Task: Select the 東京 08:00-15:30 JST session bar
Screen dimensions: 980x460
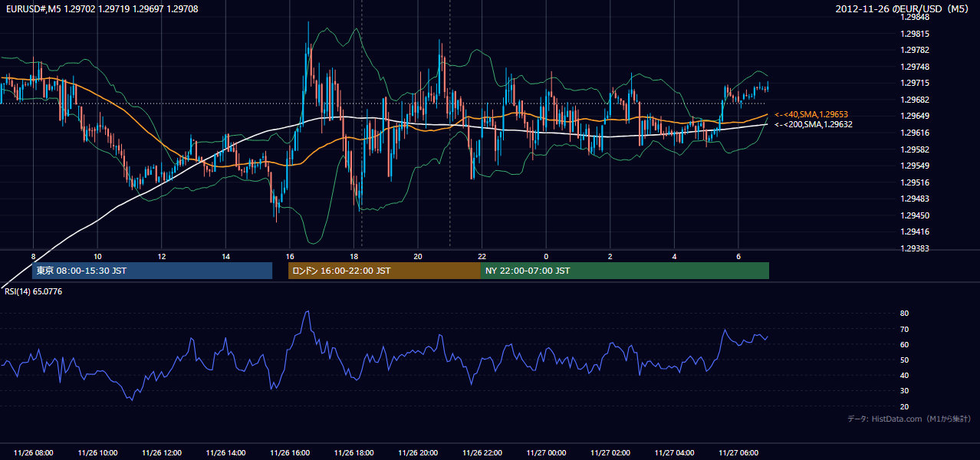Action: pyautogui.click(x=152, y=271)
